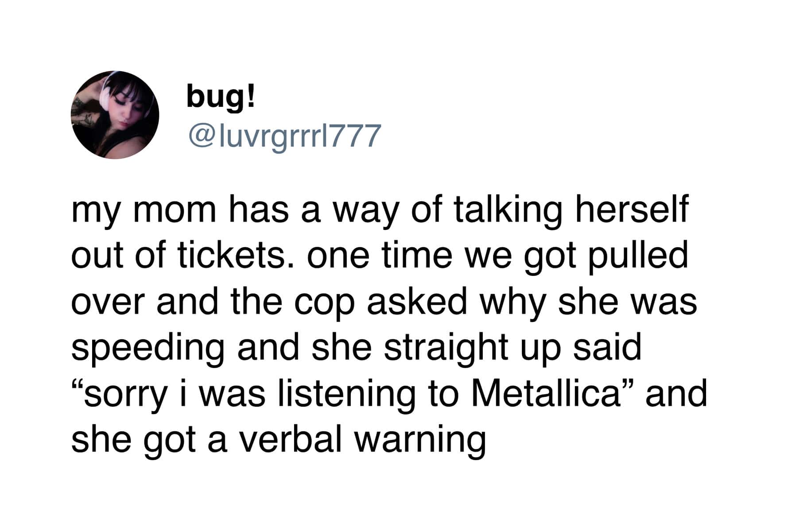
Task: Click the word speeding in the tweet
Action: (148, 349)
